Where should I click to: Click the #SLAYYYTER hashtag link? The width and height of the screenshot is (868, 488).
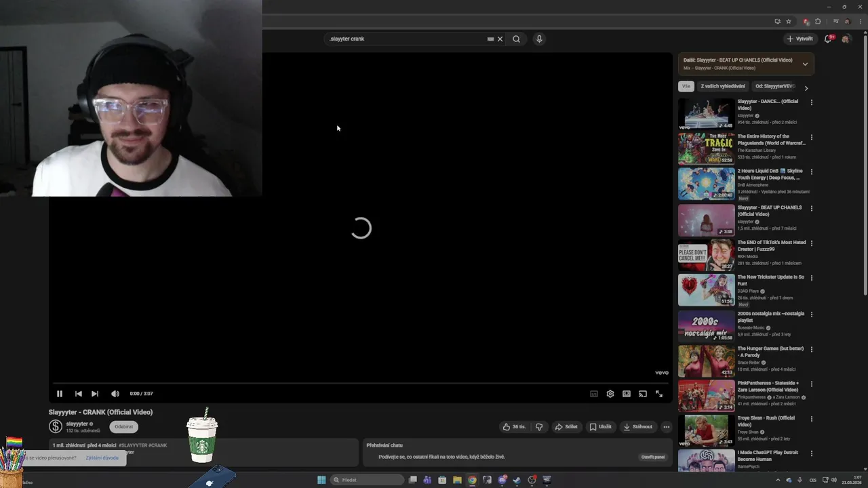[132, 445]
